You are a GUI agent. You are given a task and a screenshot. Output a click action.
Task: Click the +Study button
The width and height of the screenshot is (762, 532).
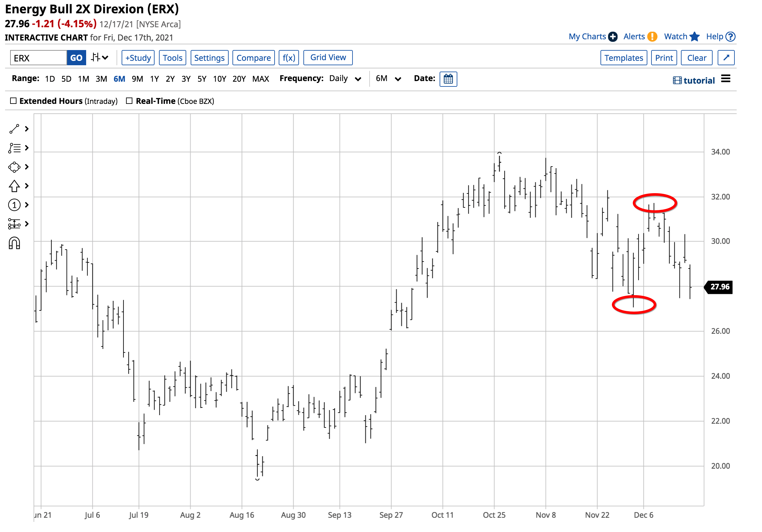pyautogui.click(x=138, y=58)
